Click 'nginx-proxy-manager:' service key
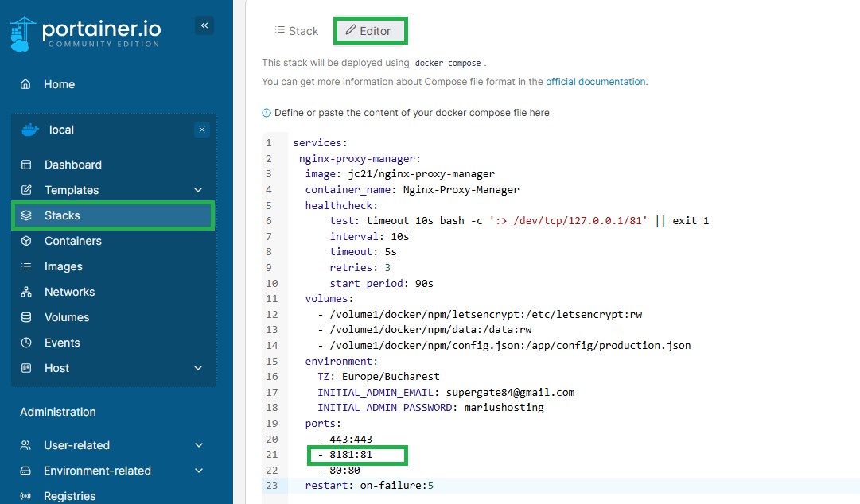The image size is (860, 504). pos(360,159)
